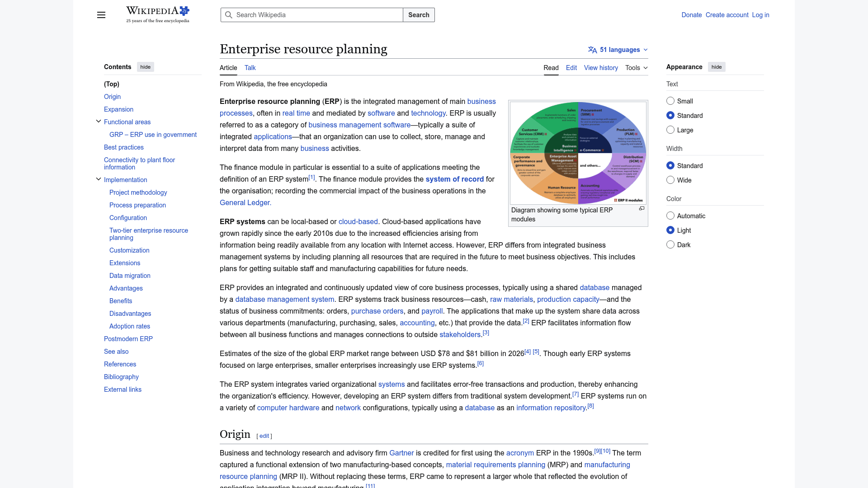The width and height of the screenshot is (868, 488).
Task: Open the database management system link
Action: click(285, 300)
